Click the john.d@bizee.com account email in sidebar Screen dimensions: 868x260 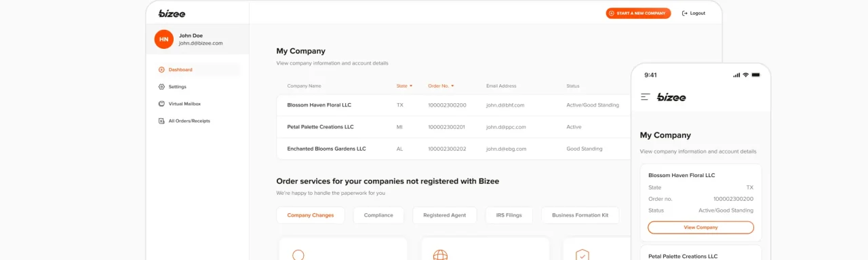pos(201,43)
